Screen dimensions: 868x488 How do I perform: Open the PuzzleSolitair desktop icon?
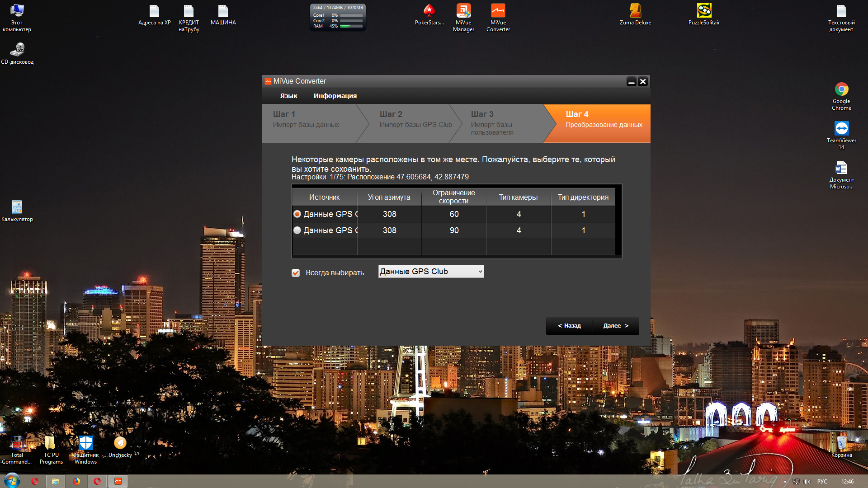(x=704, y=11)
